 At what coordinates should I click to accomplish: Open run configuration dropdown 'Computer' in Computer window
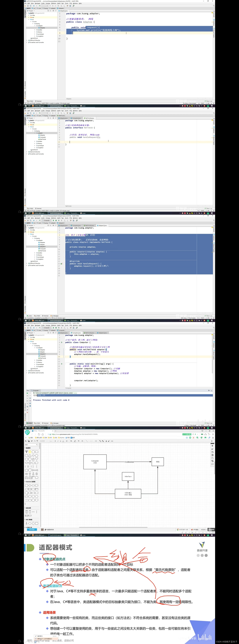(x=47, y=328)
